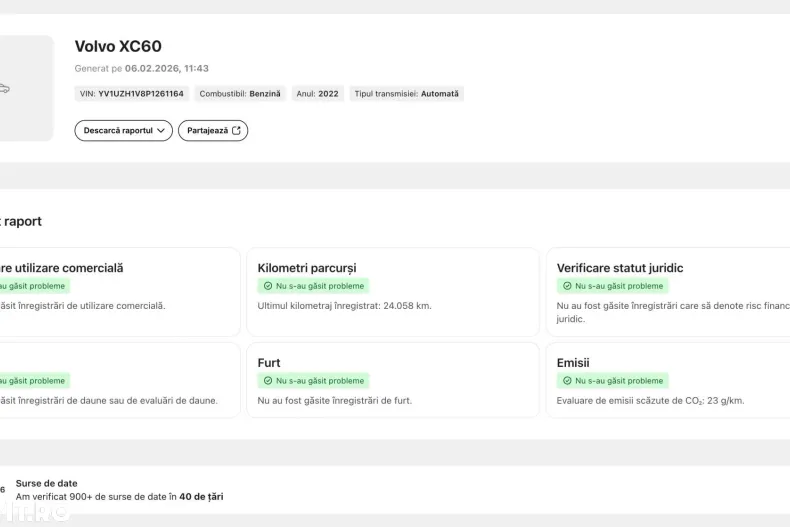
Task: Click checkmark icon under Verificare statut juridic
Action: (567, 286)
